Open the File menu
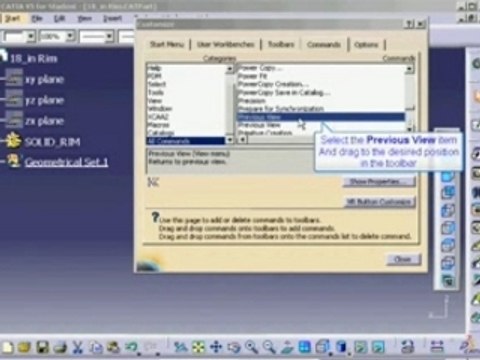The image size is (480, 360). (37, 18)
